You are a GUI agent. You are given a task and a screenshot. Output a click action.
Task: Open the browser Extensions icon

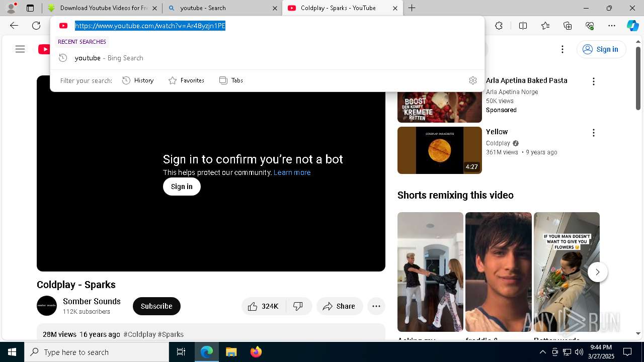[499, 26]
